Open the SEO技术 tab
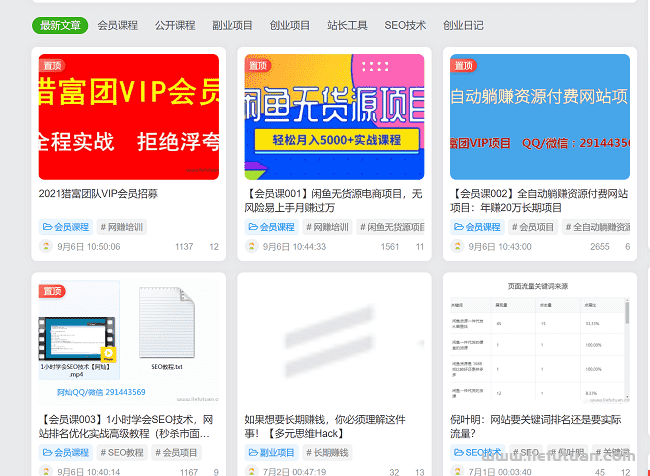 click(405, 25)
